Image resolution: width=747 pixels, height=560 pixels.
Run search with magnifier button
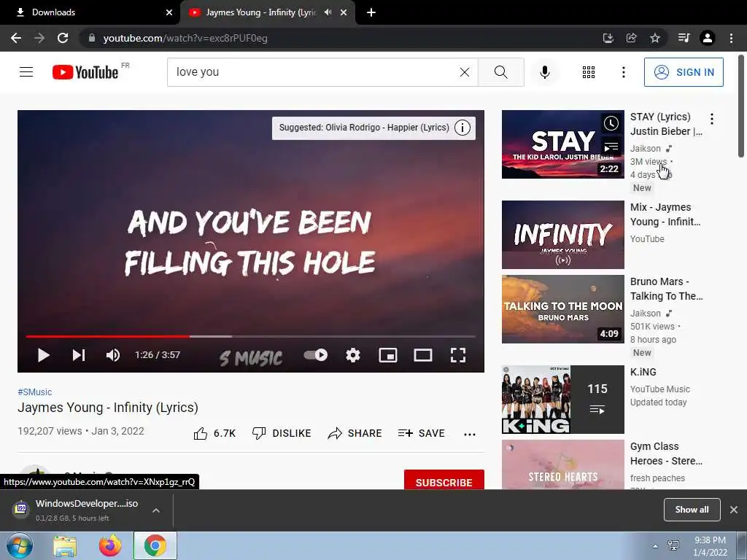tap(500, 72)
